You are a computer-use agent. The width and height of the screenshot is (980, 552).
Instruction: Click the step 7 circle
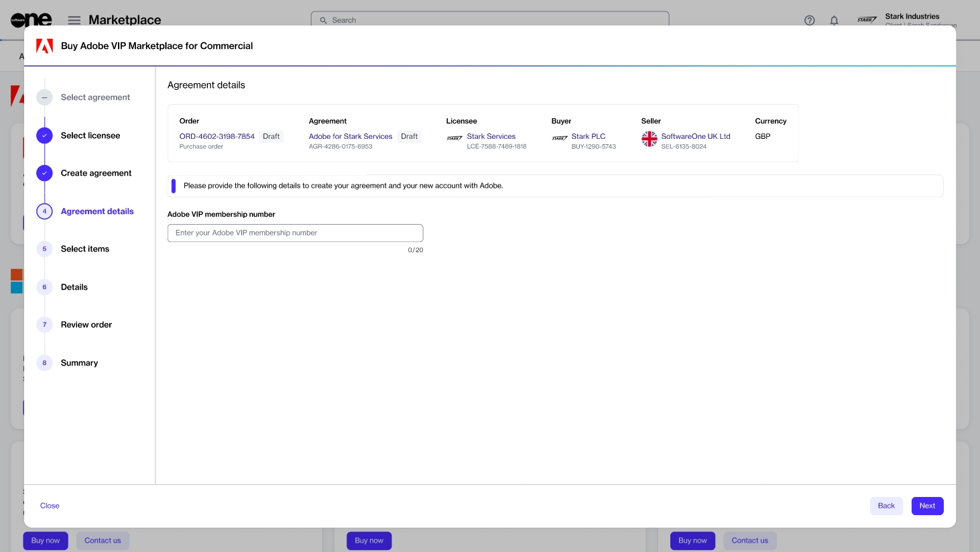(x=44, y=325)
